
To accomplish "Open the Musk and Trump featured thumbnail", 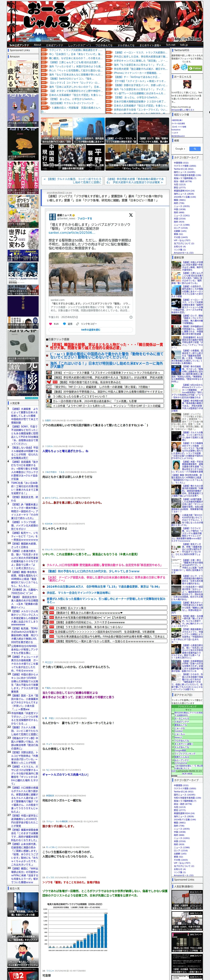I will [121, 130].
